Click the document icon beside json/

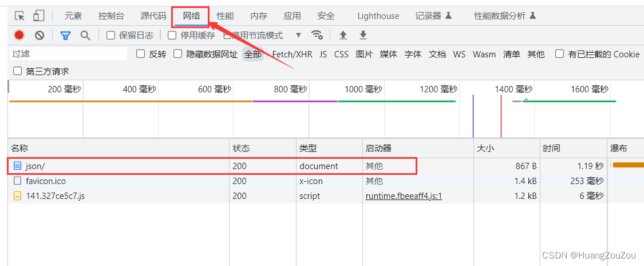[x=17, y=166]
